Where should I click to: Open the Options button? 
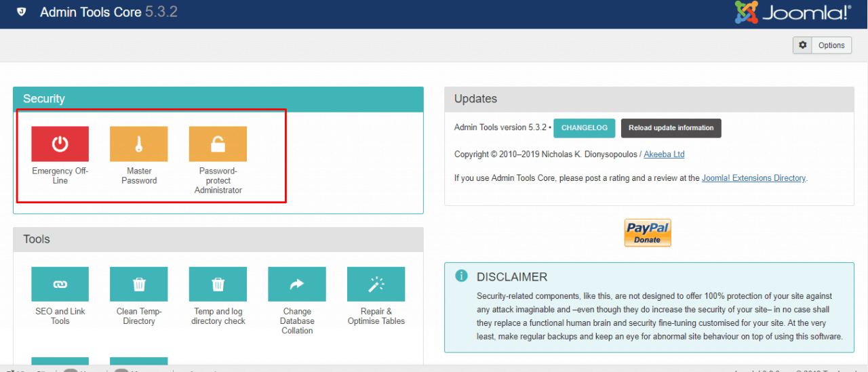click(823, 45)
